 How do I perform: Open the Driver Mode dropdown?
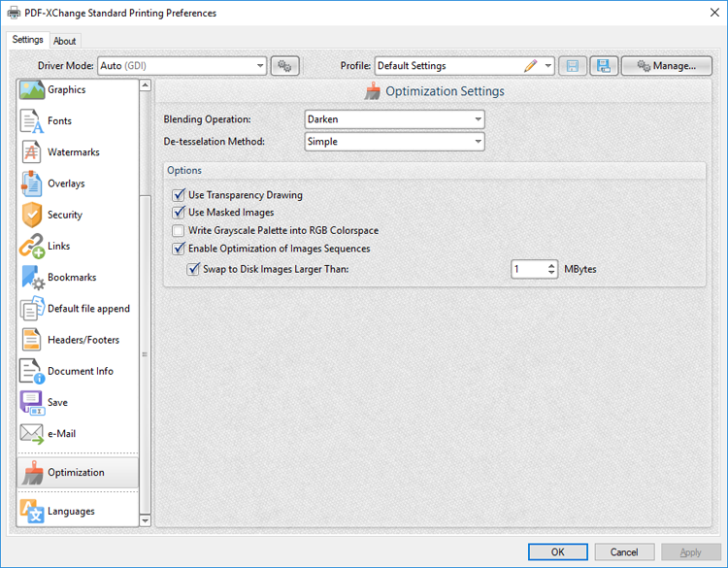[x=182, y=66]
